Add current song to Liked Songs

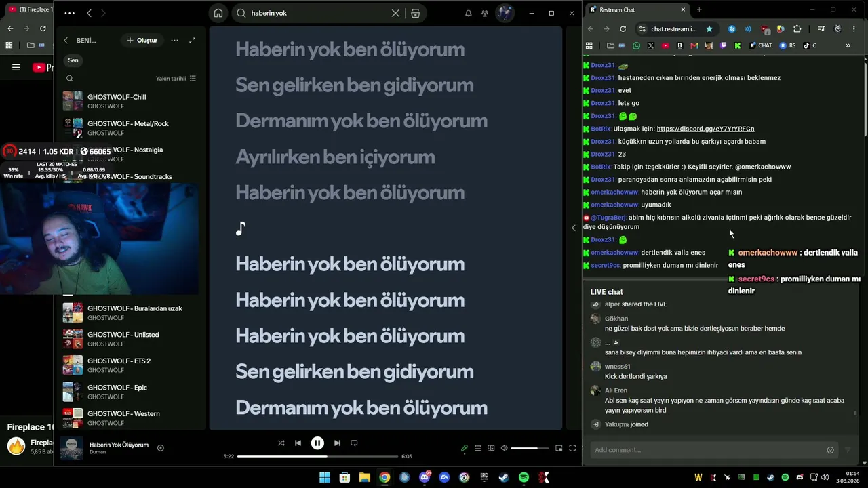click(161, 448)
